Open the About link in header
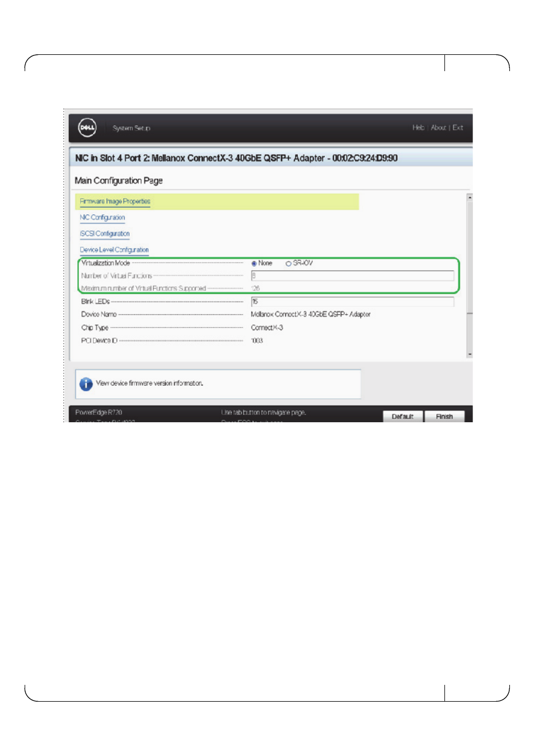The width and height of the screenshot is (534, 756). click(438, 128)
